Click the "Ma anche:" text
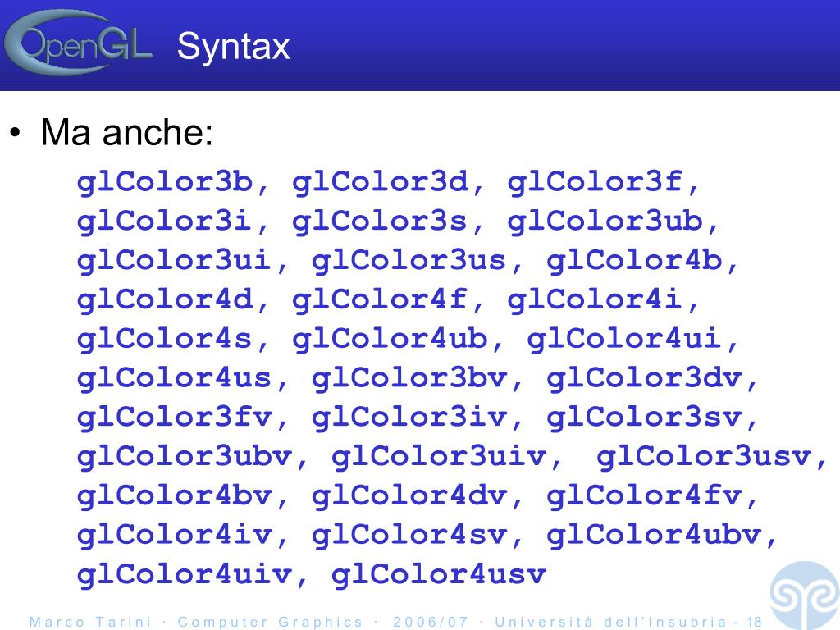Viewport: 840px width, 630px height. (126, 133)
